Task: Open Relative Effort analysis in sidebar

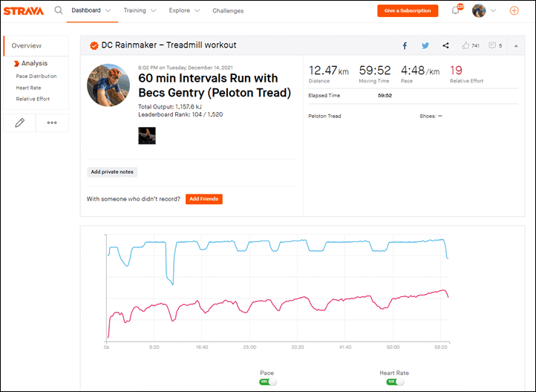Action: [x=33, y=99]
